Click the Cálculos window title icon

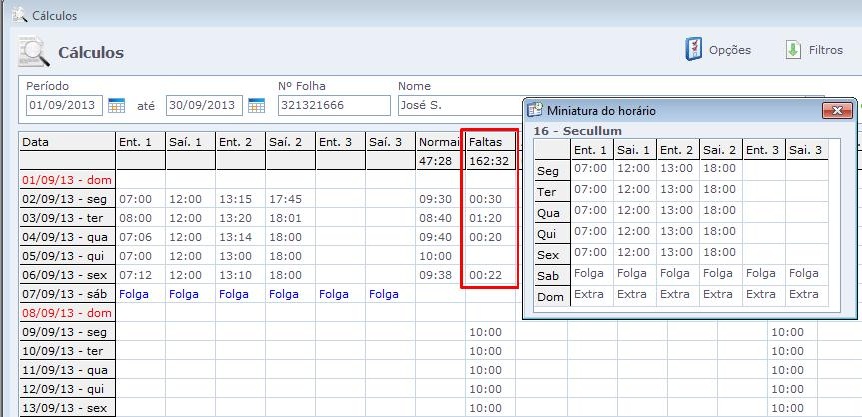17,15
